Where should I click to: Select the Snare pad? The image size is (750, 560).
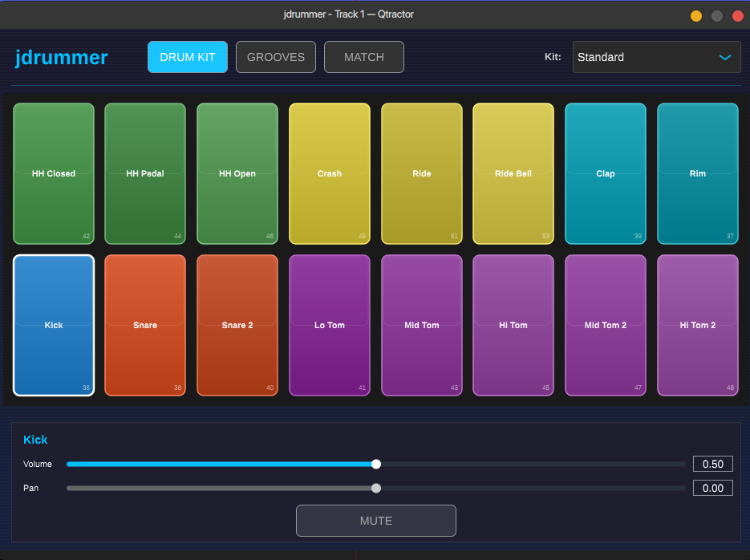point(145,325)
